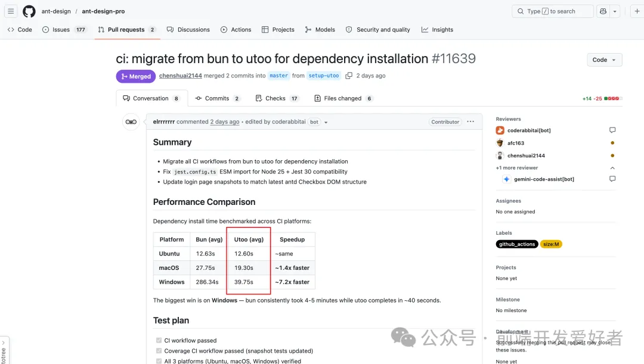Toggle Coverage CI workflow passed checkbox
644x364 pixels.
coord(159,351)
